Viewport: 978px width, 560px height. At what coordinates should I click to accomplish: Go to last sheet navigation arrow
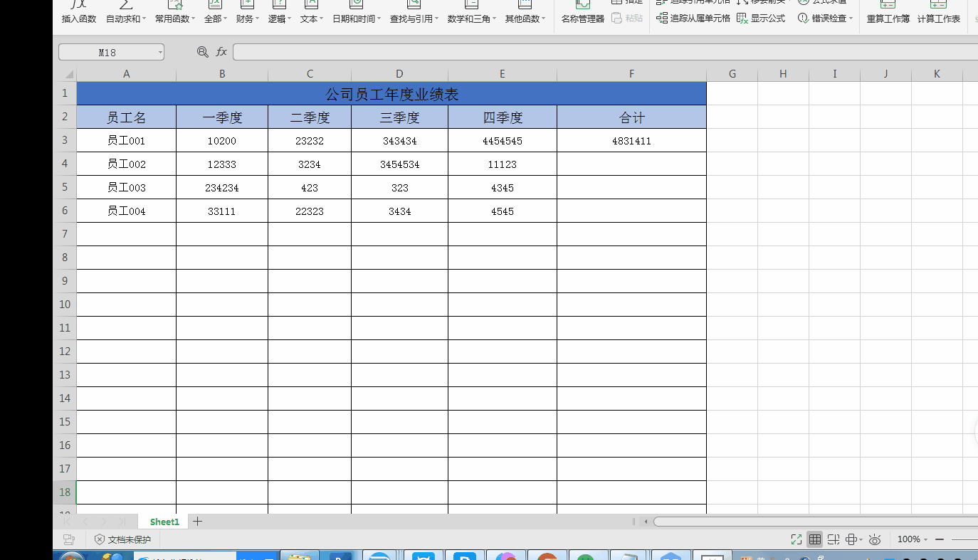coord(122,522)
